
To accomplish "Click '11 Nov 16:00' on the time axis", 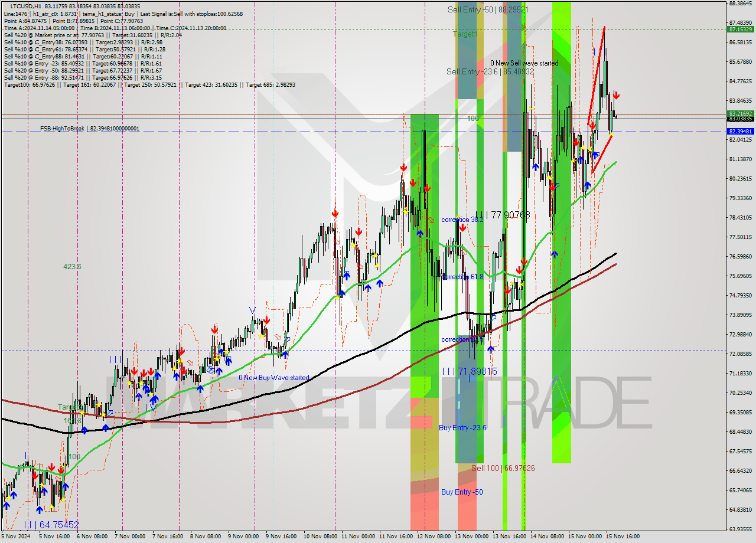I will [395, 537].
